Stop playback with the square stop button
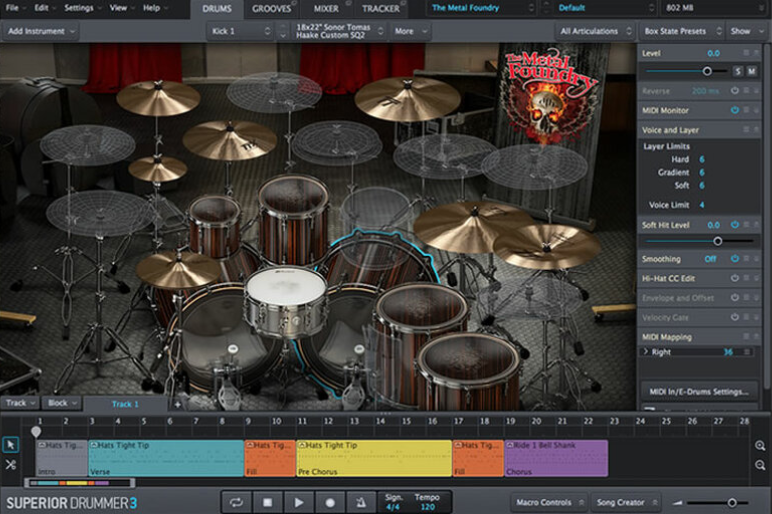 pyautogui.click(x=267, y=502)
